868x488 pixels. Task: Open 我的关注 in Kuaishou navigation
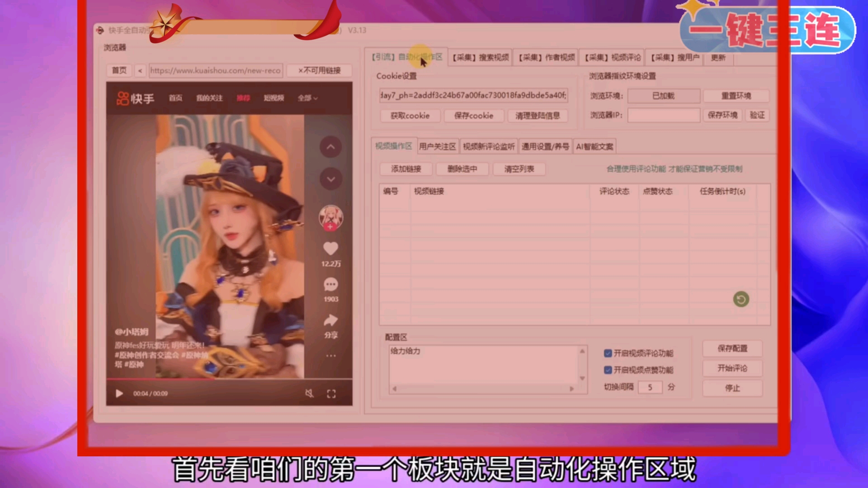click(x=209, y=98)
